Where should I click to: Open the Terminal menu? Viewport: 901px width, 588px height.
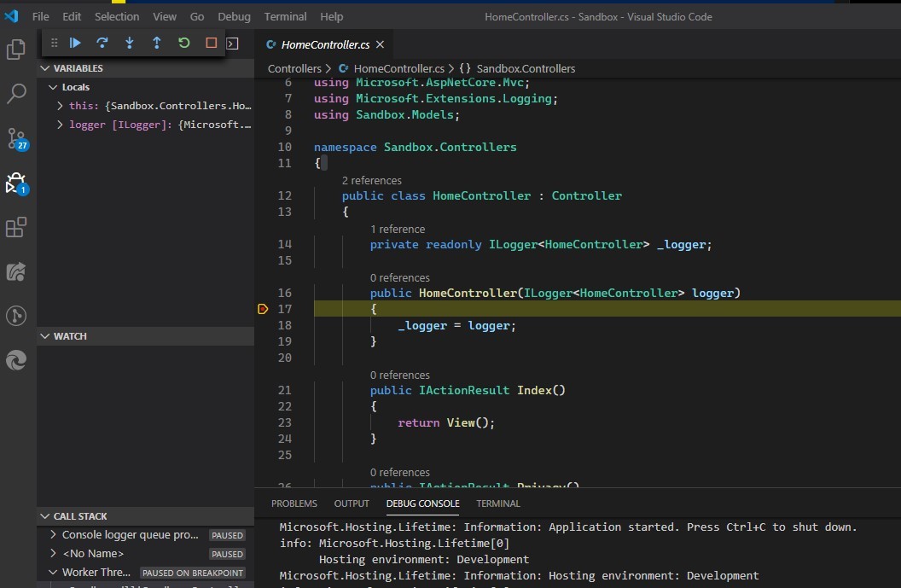[x=285, y=17]
